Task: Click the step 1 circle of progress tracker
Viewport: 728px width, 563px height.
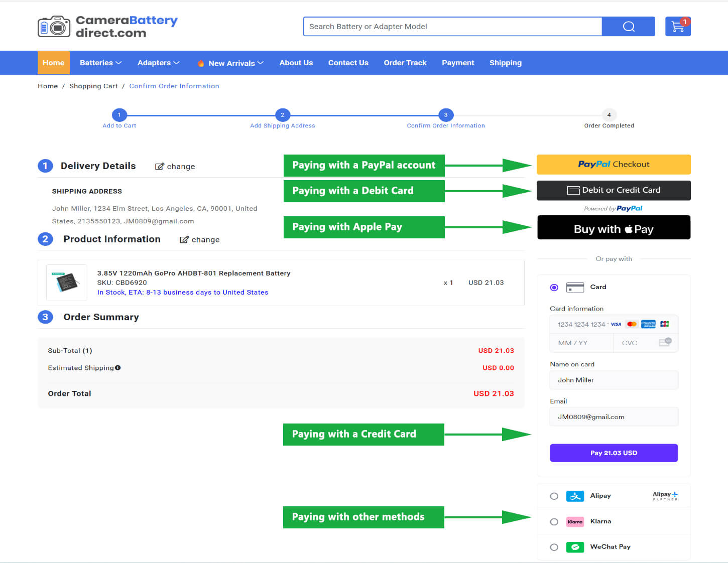Action: coord(119,115)
